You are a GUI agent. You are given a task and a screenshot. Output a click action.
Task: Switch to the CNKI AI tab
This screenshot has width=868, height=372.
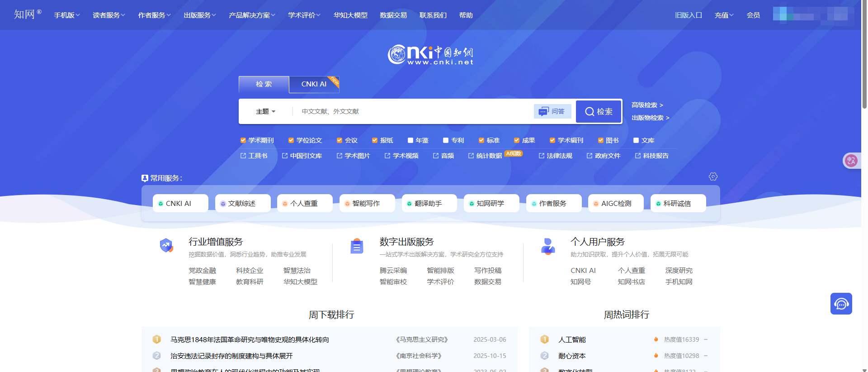click(x=314, y=84)
